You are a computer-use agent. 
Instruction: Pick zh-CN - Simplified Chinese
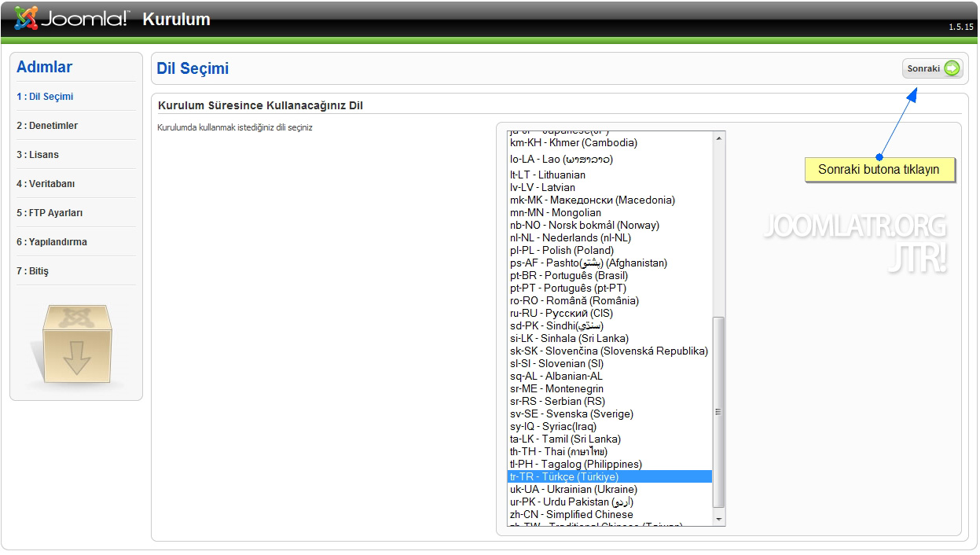(x=610, y=514)
